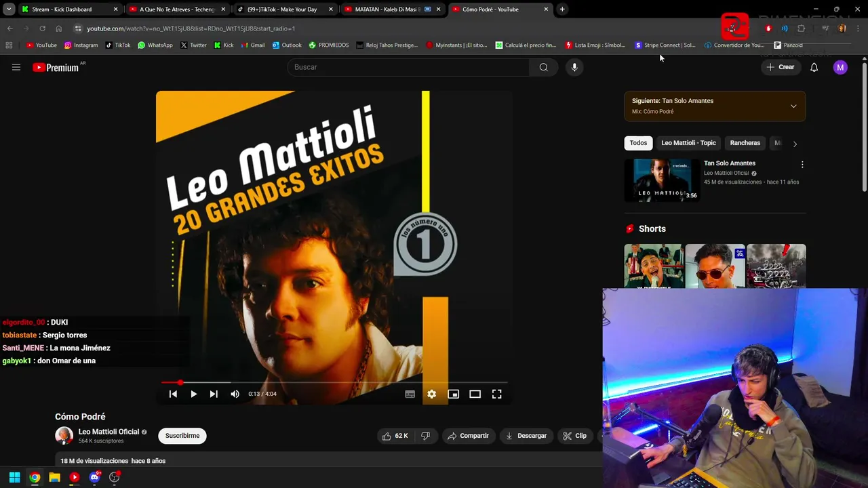Image resolution: width=868 pixels, height=488 pixels.
Task: Go back in browser history
Action: click(x=9, y=28)
